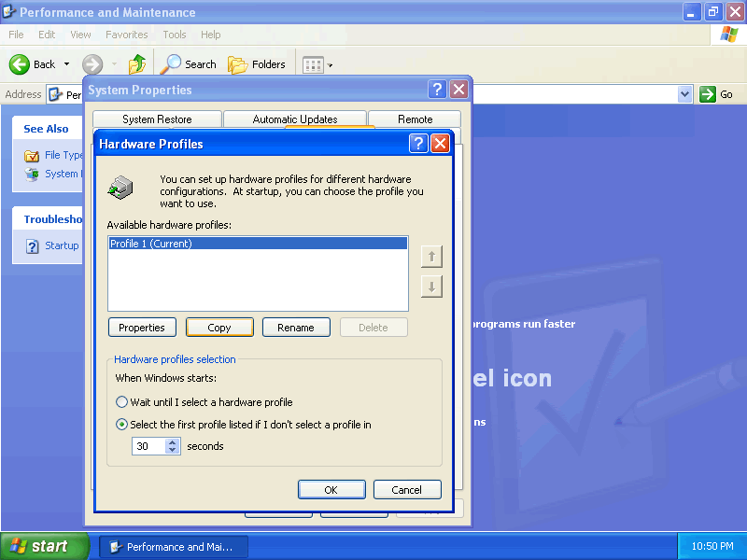
Task: Click the Windows flag logo
Action: (x=729, y=35)
